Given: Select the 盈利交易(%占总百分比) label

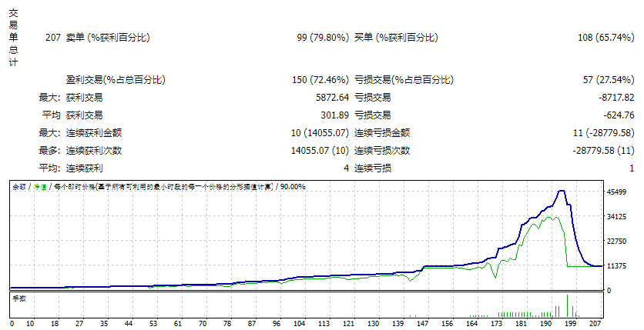Looking at the screenshot, I should click(116, 80).
